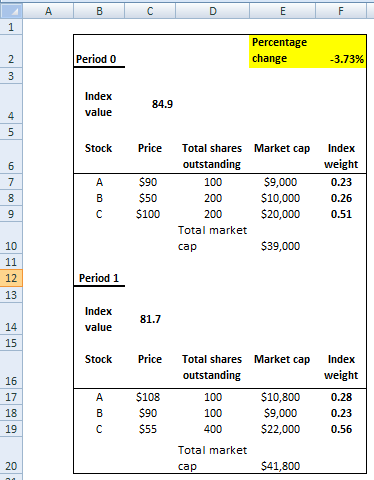This screenshot has width=374, height=480.
Task: Click 'Total market cap' label in row 20
Action: coord(212,458)
